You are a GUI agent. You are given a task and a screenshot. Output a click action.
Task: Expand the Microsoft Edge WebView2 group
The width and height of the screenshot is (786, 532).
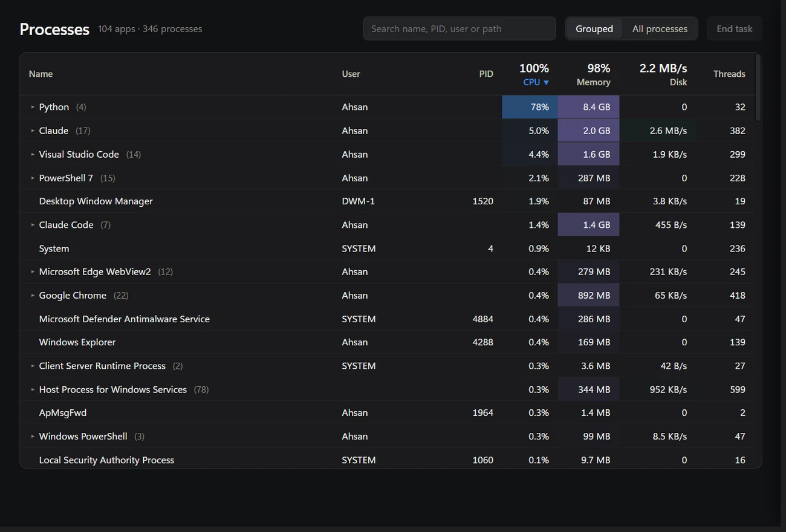(33, 272)
